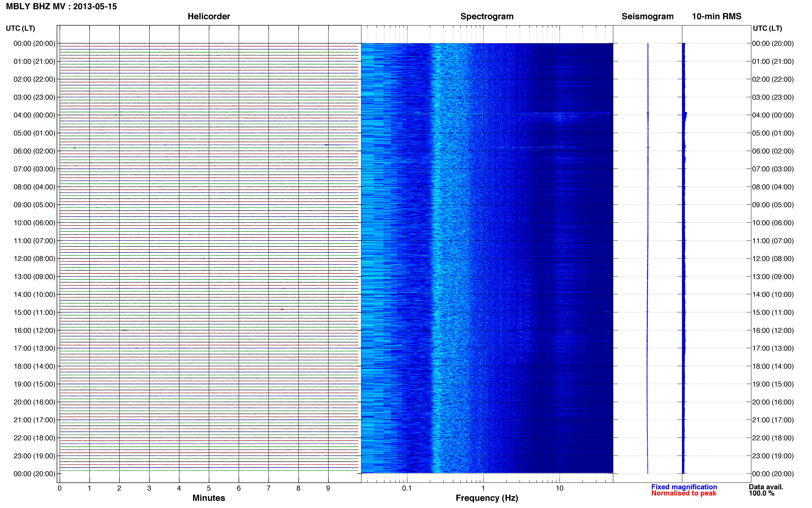
Task: Click the '10-min RMS' panel heading
Action: click(717, 16)
